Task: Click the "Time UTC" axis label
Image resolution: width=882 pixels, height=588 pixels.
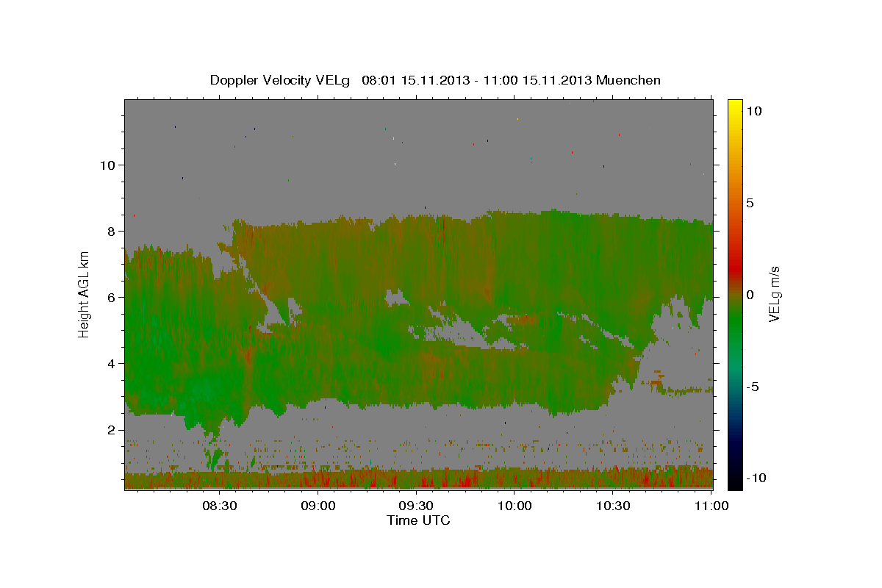Action: 418,520
